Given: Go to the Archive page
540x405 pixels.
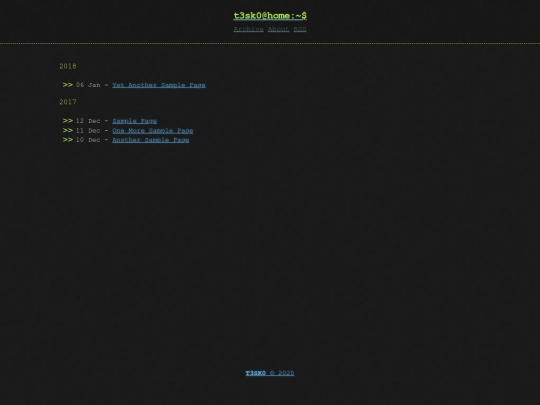Looking at the screenshot, I should [248, 29].
